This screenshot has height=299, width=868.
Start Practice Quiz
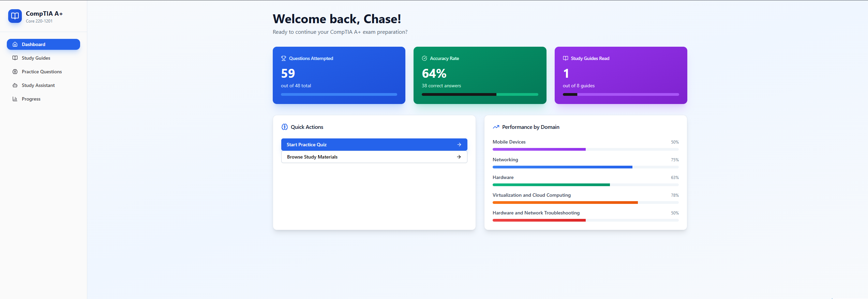[x=374, y=145]
